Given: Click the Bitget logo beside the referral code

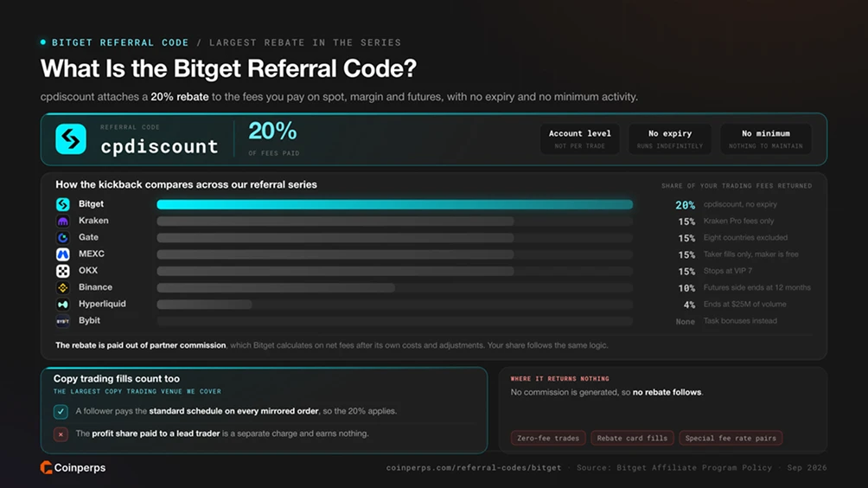Looking at the screenshot, I should 70,139.
